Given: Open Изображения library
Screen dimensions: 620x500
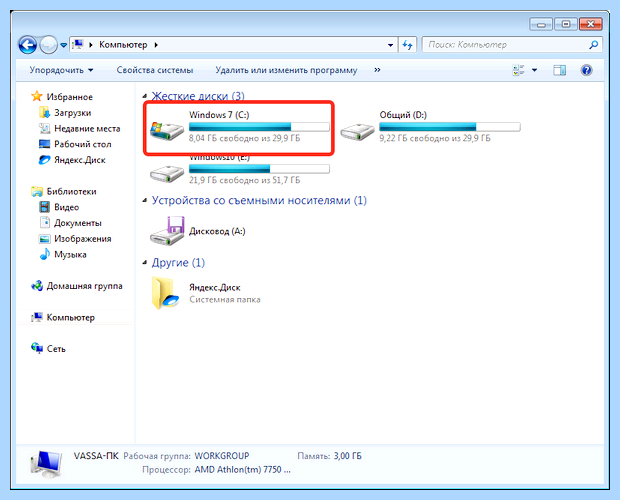Looking at the screenshot, I should coord(83,239).
